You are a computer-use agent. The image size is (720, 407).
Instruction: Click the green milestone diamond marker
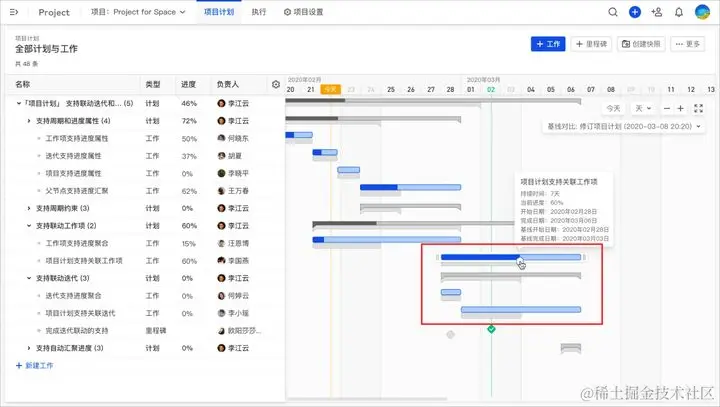click(491, 329)
